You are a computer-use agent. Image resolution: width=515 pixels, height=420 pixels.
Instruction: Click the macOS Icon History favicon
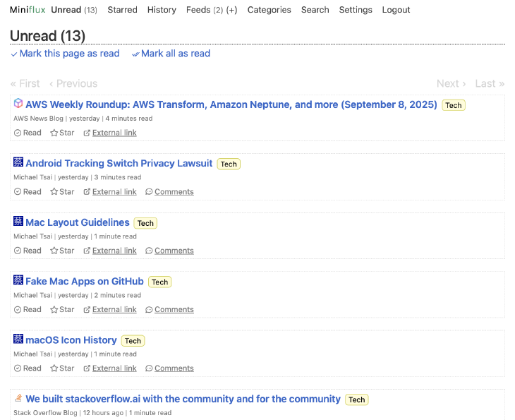pyautogui.click(x=18, y=339)
